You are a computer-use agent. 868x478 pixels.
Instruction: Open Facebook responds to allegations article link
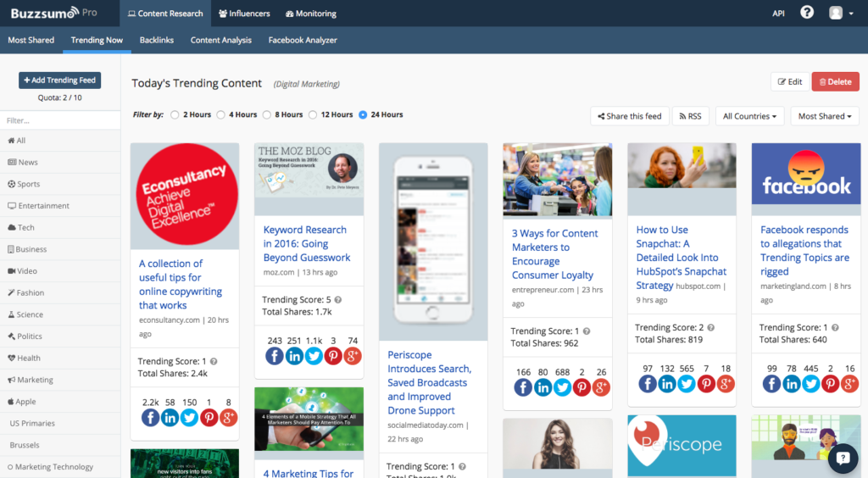[x=804, y=250]
